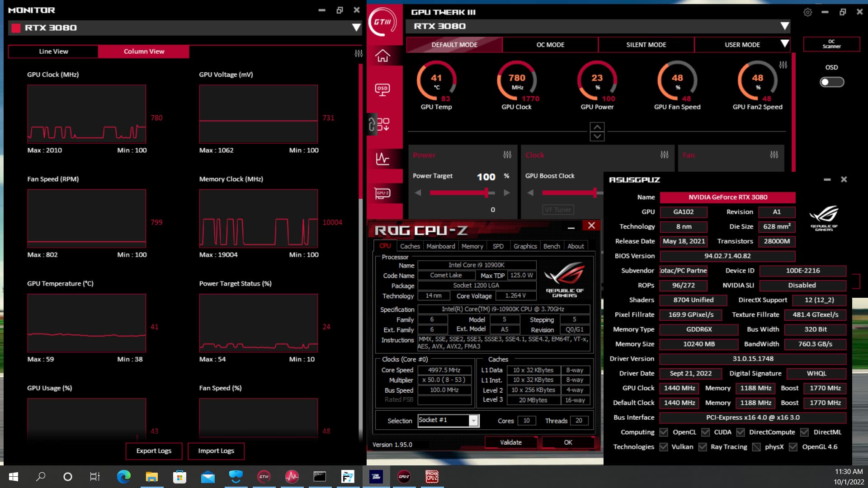This screenshot has width=868, height=488.
Task: Open Command Prompt taskbar icon
Action: [x=320, y=477]
